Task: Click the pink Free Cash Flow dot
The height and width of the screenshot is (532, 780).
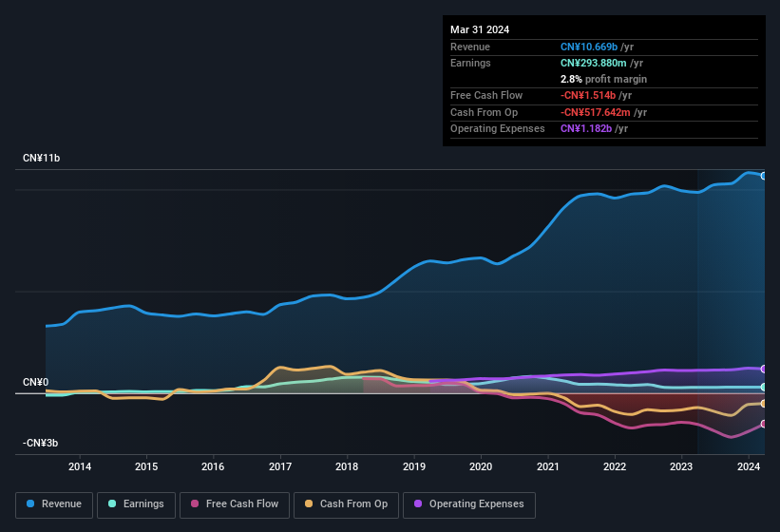Action: (196, 504)
